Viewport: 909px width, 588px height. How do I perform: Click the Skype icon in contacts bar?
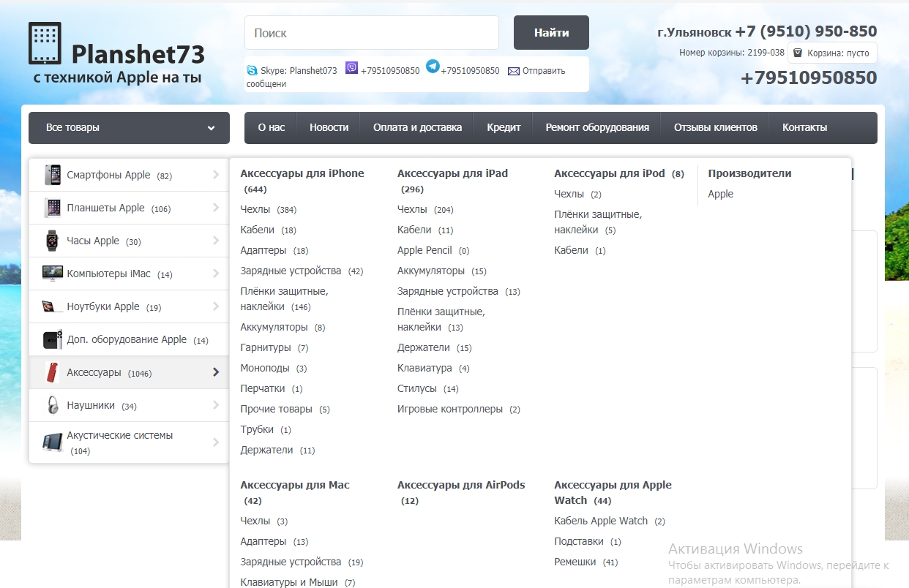[x=252, y=71]
